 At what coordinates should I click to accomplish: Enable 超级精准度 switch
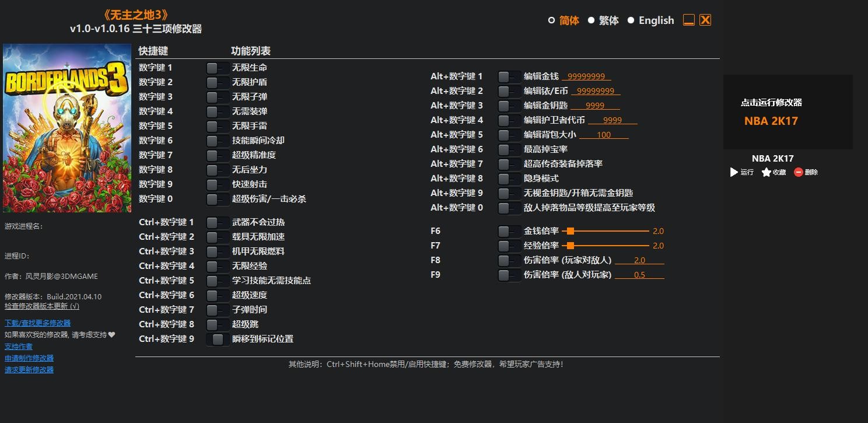[x=217, y=155]
